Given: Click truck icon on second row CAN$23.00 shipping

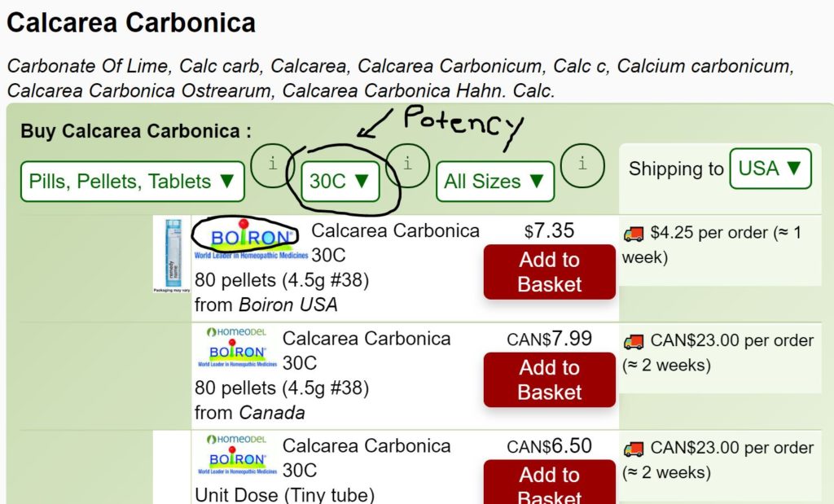Looking at the screenshot, I should point(634,341).
